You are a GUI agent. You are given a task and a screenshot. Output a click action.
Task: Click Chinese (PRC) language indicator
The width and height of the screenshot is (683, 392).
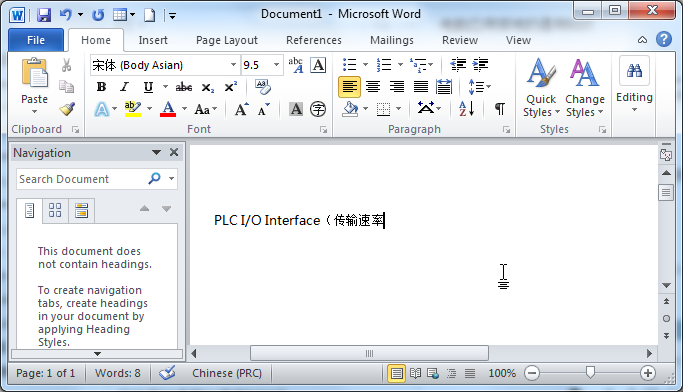pos(227,373)
